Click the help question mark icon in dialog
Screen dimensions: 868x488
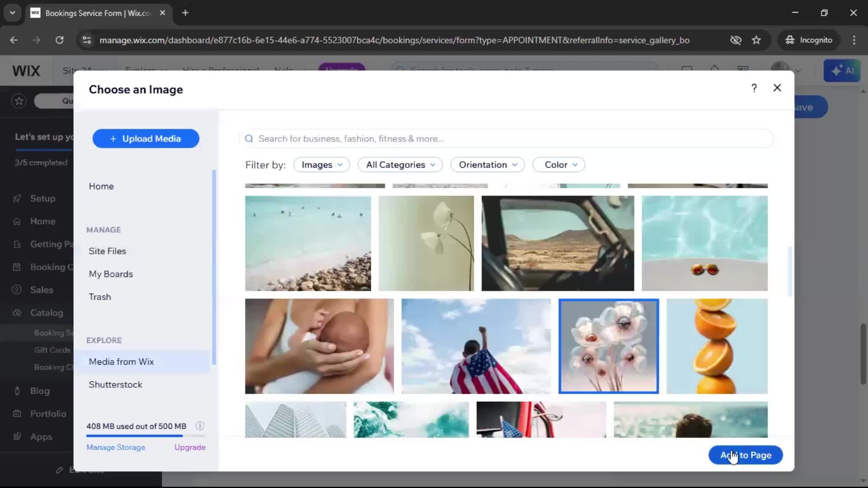coord(754,88)
